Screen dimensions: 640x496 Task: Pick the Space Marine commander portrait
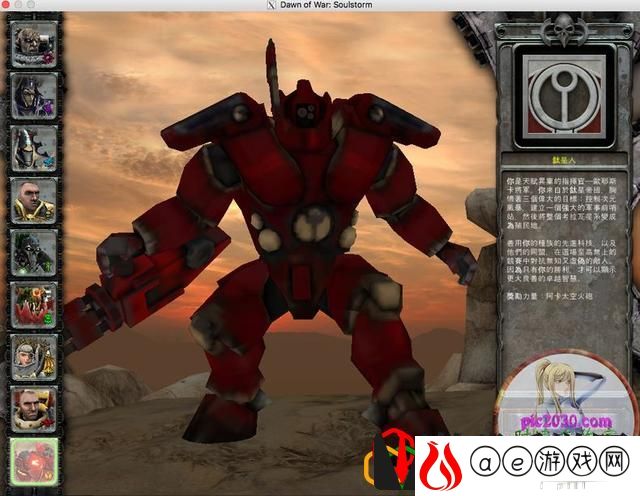click(x=34, y=409)
